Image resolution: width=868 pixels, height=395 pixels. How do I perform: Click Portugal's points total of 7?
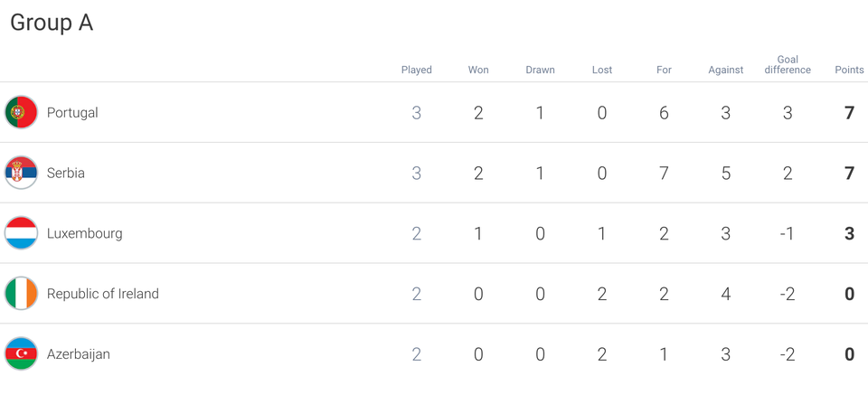point(849,113)
